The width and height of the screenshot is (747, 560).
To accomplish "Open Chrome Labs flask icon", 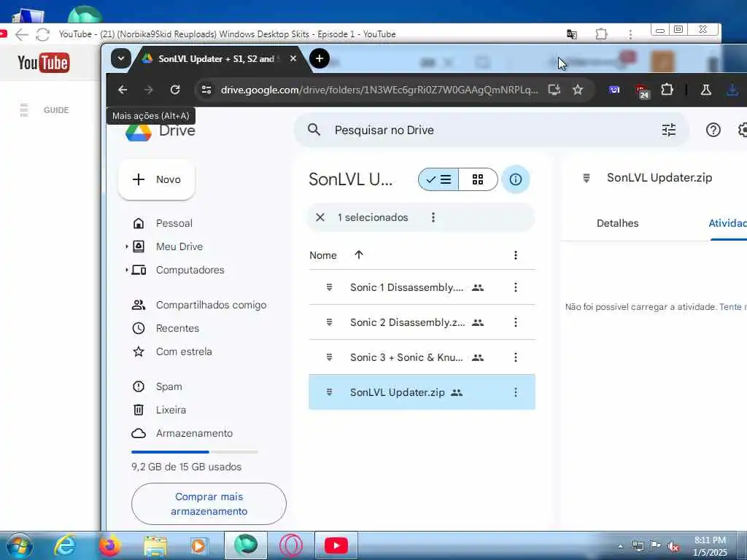I will point(705,90).
